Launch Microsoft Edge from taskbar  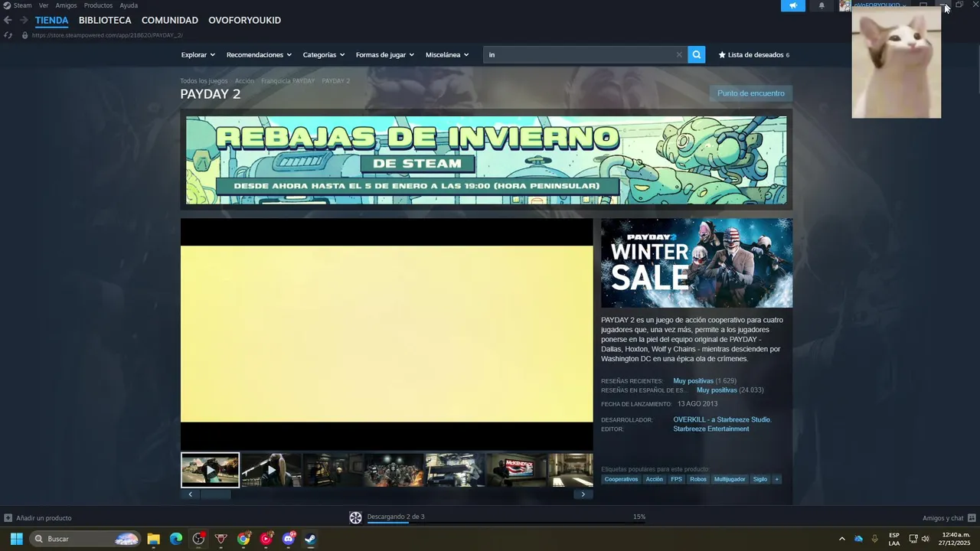point(176,539)
